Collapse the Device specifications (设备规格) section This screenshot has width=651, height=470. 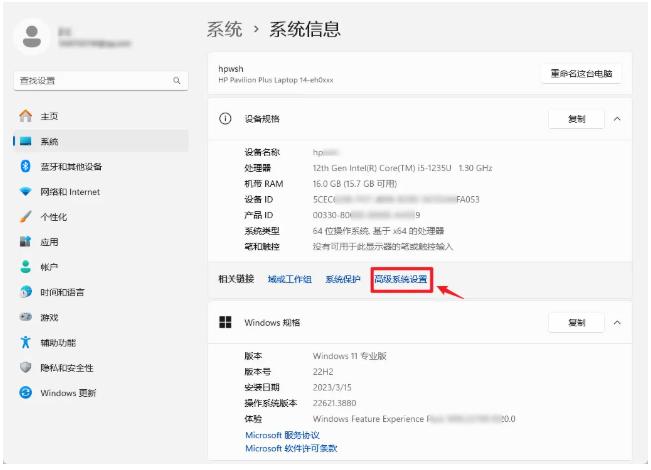tap(617, 119)
